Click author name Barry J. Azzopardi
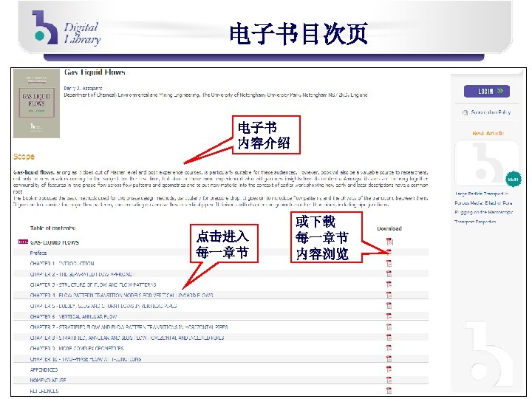Image resolution: width=532 pixels, height=399 pixels. click(83, 88)
